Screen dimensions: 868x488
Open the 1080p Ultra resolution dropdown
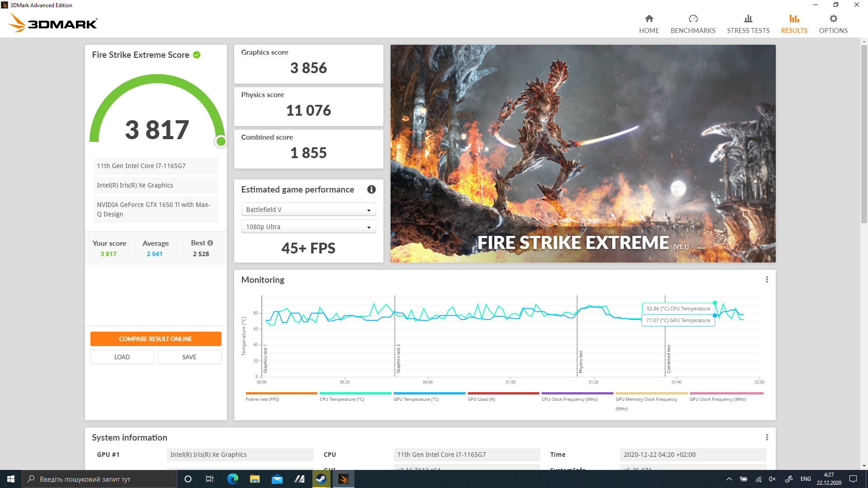308,227
